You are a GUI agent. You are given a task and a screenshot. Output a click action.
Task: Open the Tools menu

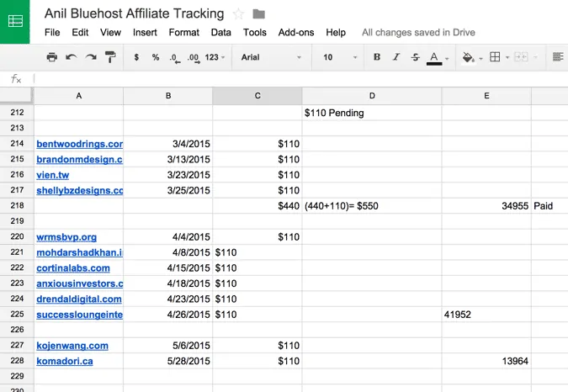(255, 33)
